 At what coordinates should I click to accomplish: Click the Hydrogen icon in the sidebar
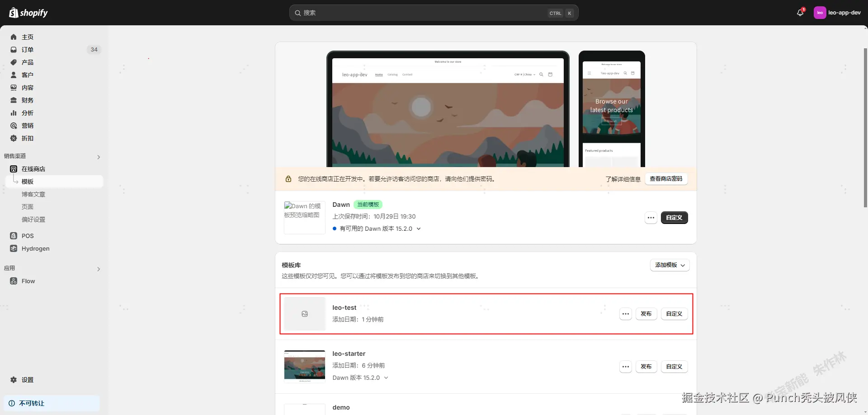click(x=14, y=248)
